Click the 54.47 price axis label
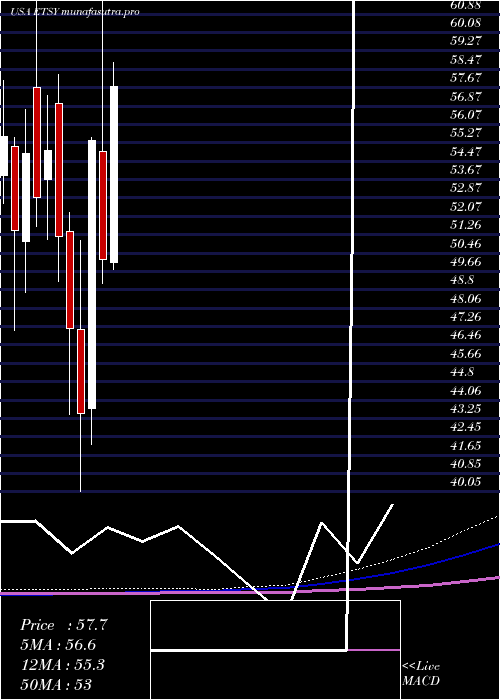 coord(466,151)
